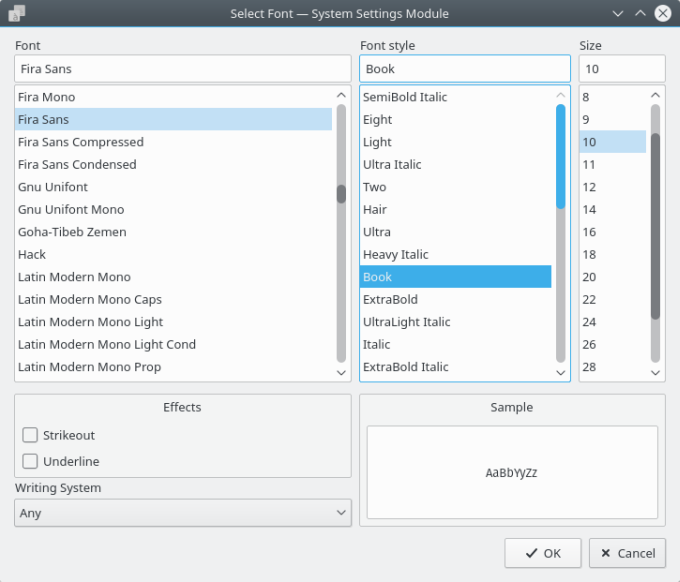Click the Font style input field
The image size is (680, 582).
point(465,69)
